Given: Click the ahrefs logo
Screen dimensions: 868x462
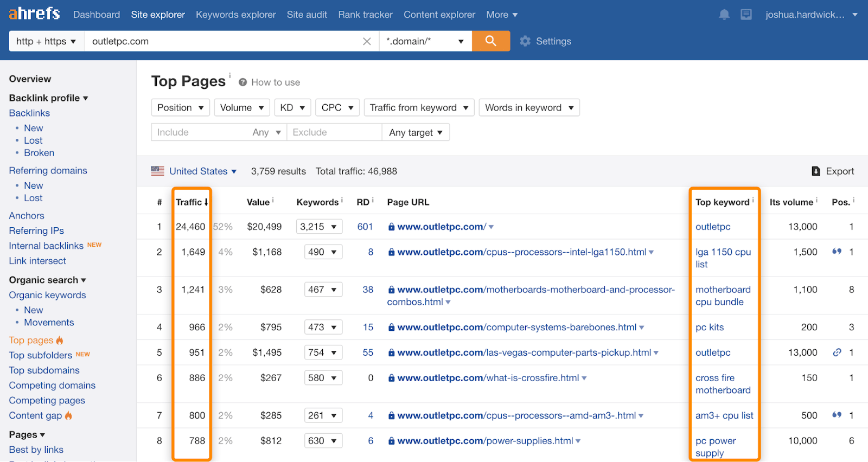Looking at the screenshot, I should coord(34,14).
